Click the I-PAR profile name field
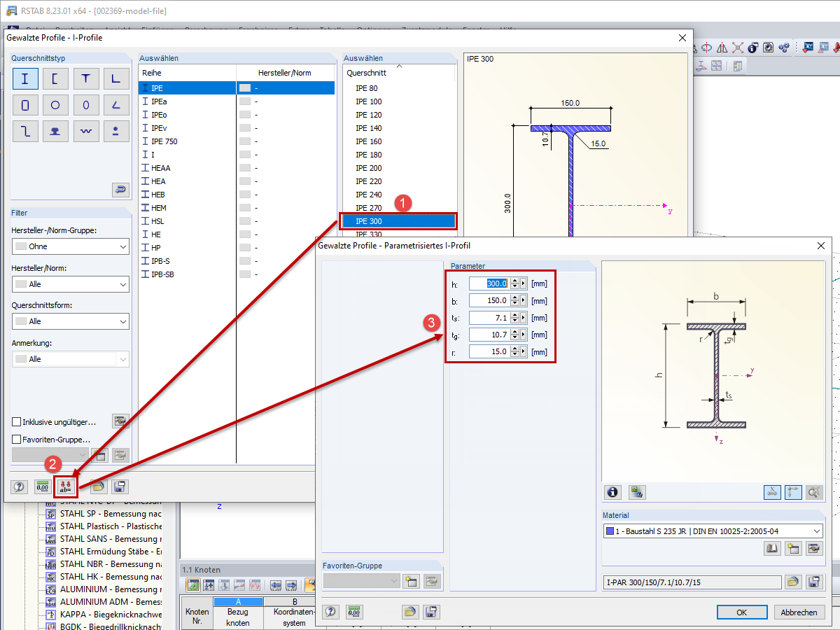This screenshot has width=840, height=630. click(692, 582)
